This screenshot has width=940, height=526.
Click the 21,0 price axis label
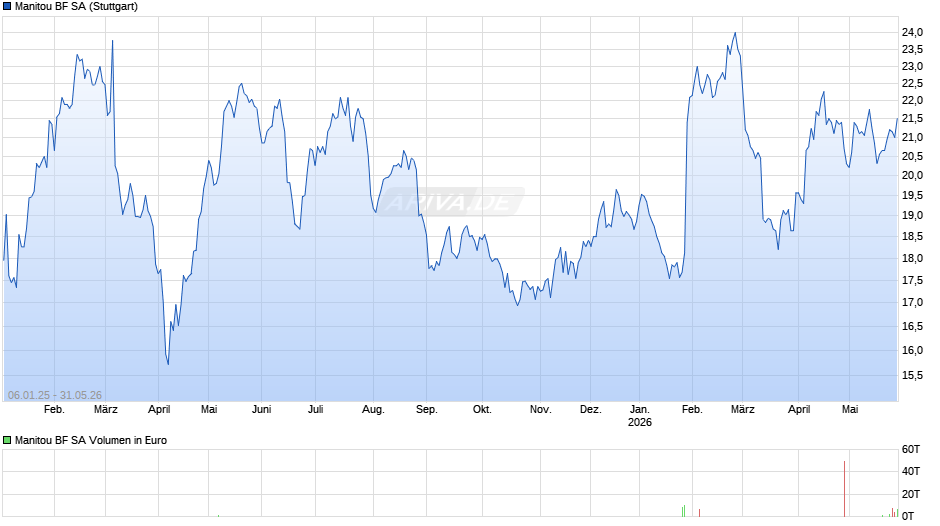click(912, 137)
